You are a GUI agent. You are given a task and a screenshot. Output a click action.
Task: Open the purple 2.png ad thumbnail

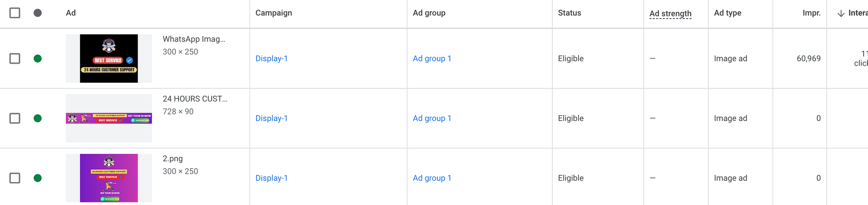pyautogui.click(x=109, y=178)
